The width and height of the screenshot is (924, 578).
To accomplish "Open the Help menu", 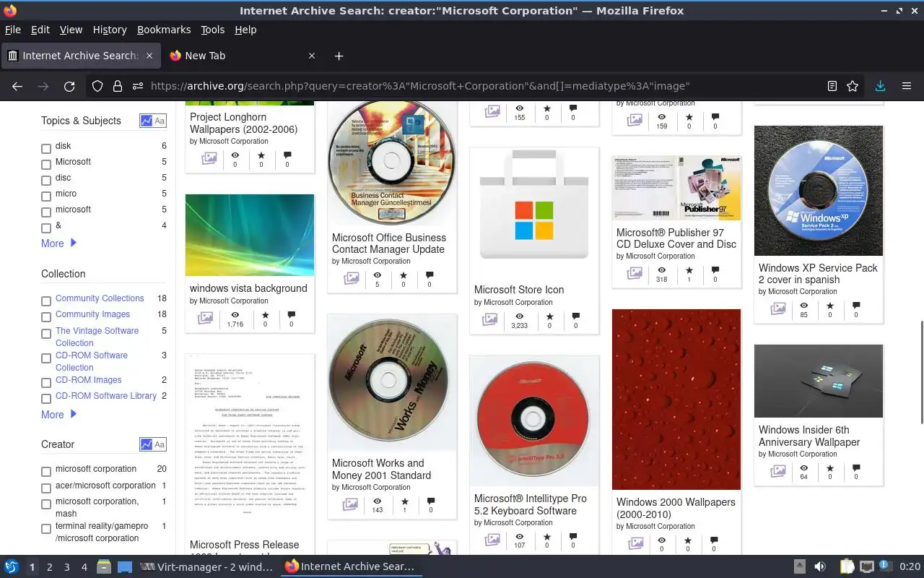I will [245, 30].
